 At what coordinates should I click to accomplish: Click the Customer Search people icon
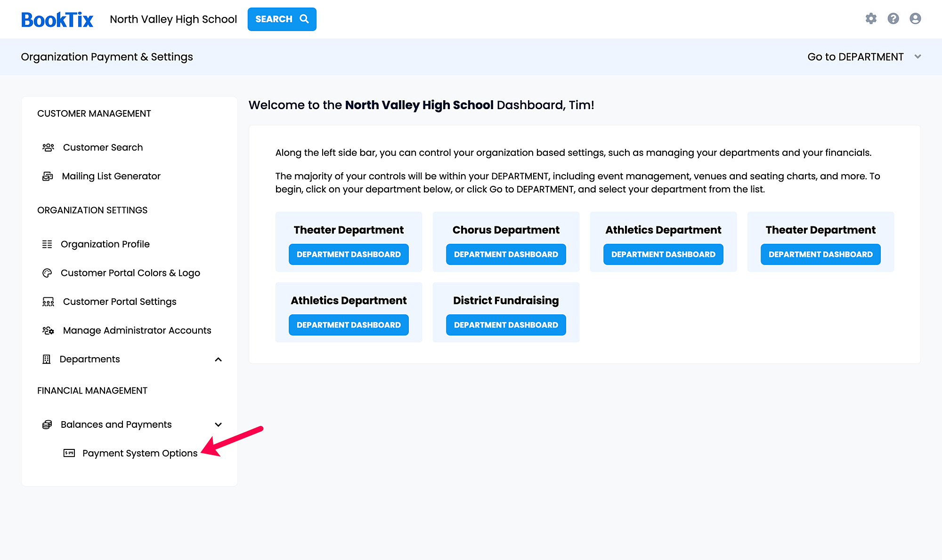coord(48,147)
